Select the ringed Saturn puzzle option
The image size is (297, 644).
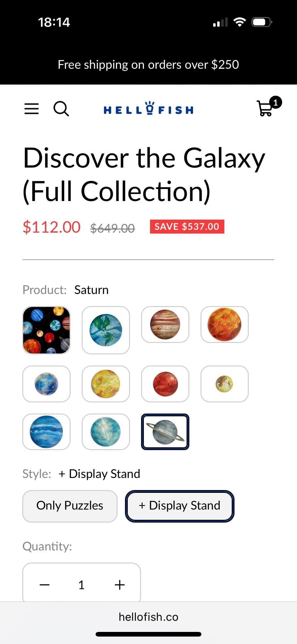tap(165, 432)
